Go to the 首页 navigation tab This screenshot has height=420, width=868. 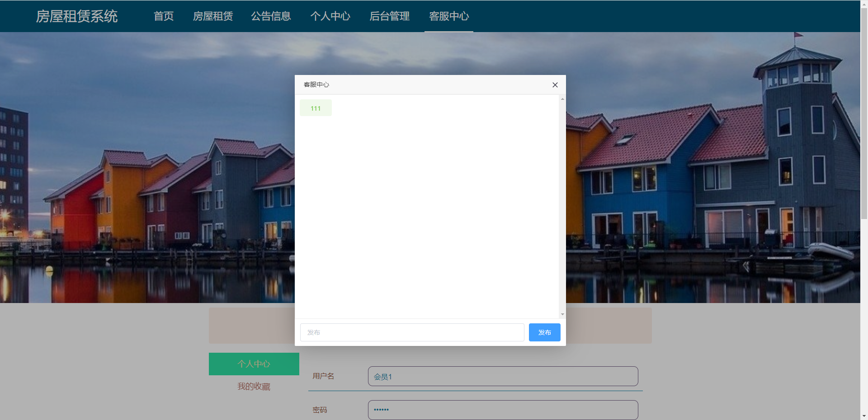pos(164,16)
